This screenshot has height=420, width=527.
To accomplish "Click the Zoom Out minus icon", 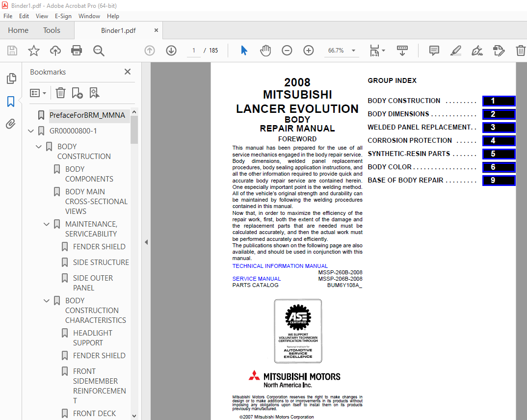I will [x=287, y=51].
